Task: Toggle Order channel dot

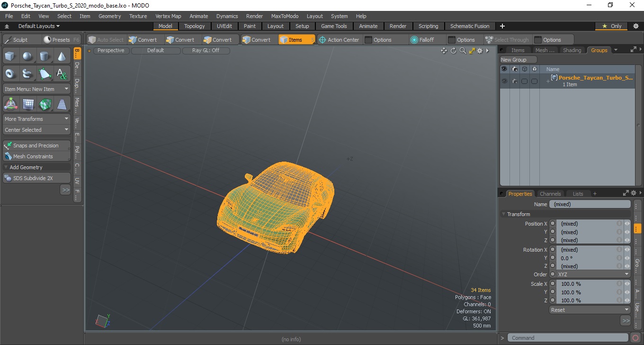Action: click(553, 274)
